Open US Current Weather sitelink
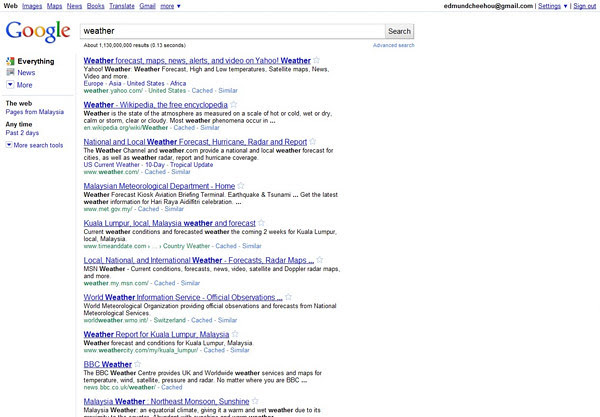 click(x=112, y=165)
